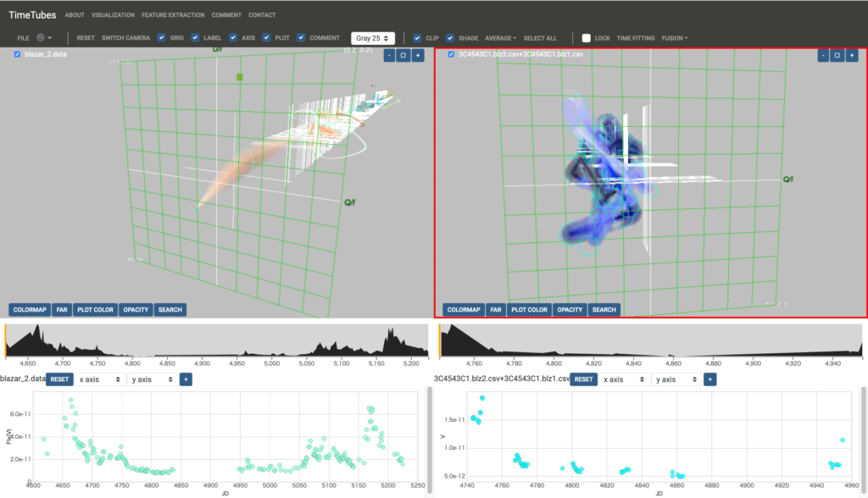The image size is (868, 498).
Task: Open the Gray 25 background dropdown
Action: [x=374, y=38]
